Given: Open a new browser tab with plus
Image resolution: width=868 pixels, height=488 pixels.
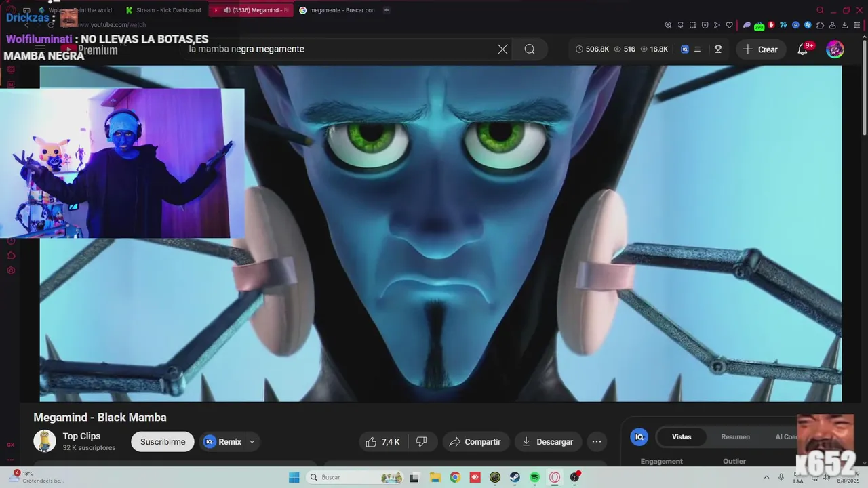Looking at the screenshot, I should 387,10.
